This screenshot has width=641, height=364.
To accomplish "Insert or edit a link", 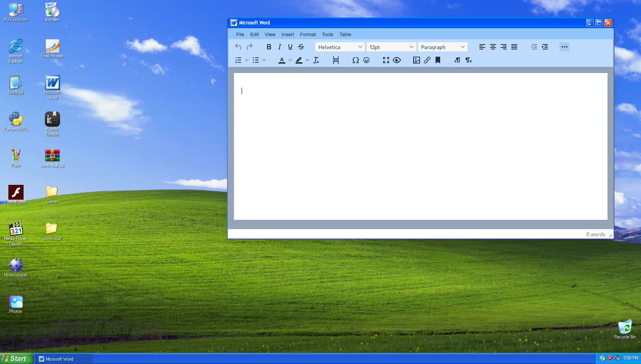I will 427,60.
